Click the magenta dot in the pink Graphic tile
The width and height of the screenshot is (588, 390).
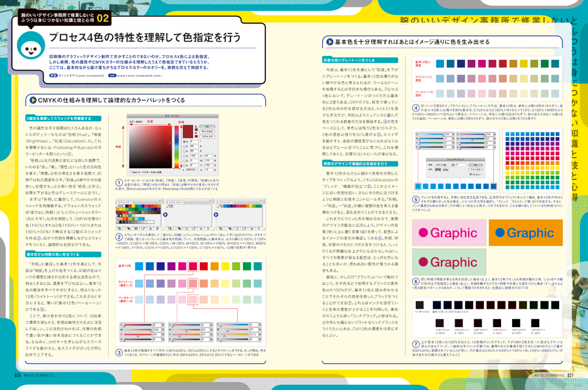point(423,232)
